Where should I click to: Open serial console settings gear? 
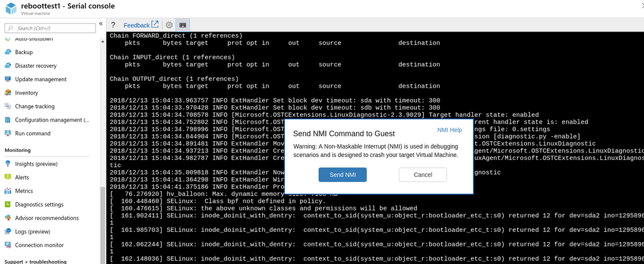169,25
